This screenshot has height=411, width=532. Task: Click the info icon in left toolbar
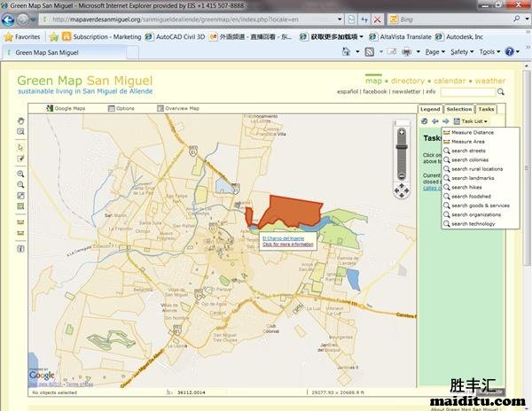(x=20, y=249)
